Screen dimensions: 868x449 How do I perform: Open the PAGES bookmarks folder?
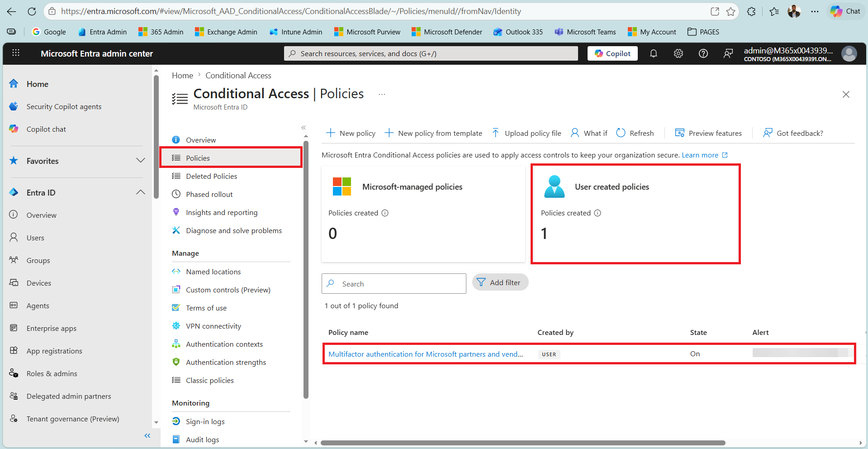[703, 32]
